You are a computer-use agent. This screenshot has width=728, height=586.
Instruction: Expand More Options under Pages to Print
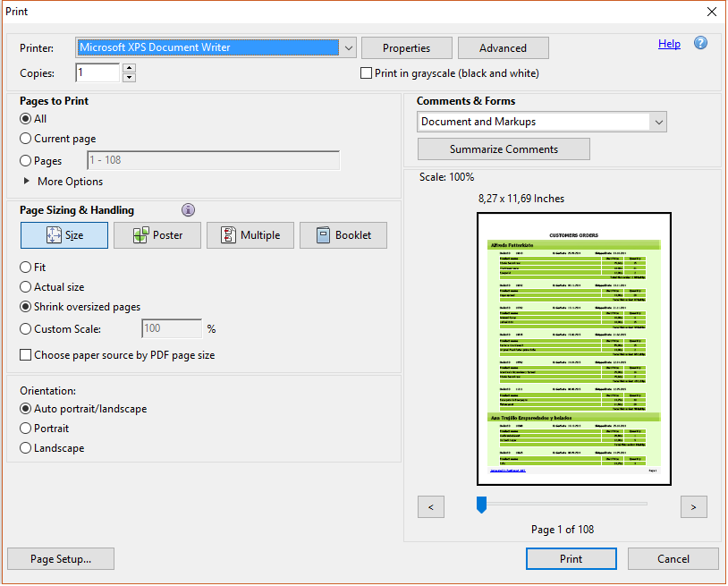[27, 182]
